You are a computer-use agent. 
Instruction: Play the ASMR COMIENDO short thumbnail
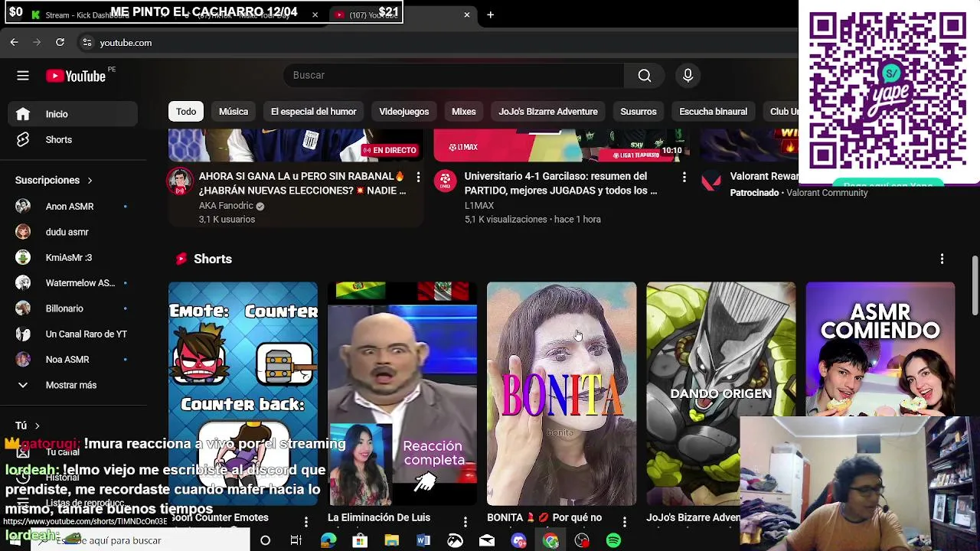880,349
